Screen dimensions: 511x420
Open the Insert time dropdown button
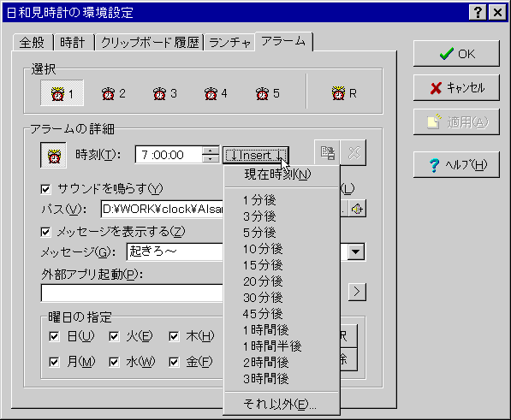click(x=256, y=155)
